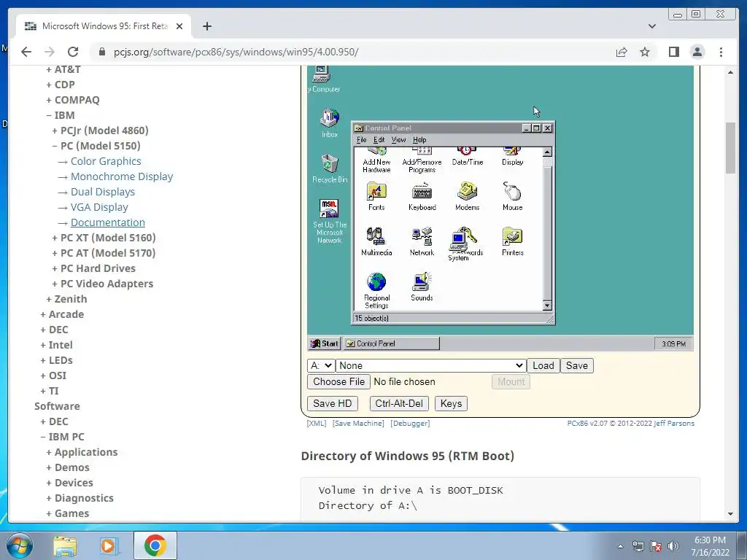
Task: Select Set Up The Microsoft Network icon
Action: click(x=329, y=222)
